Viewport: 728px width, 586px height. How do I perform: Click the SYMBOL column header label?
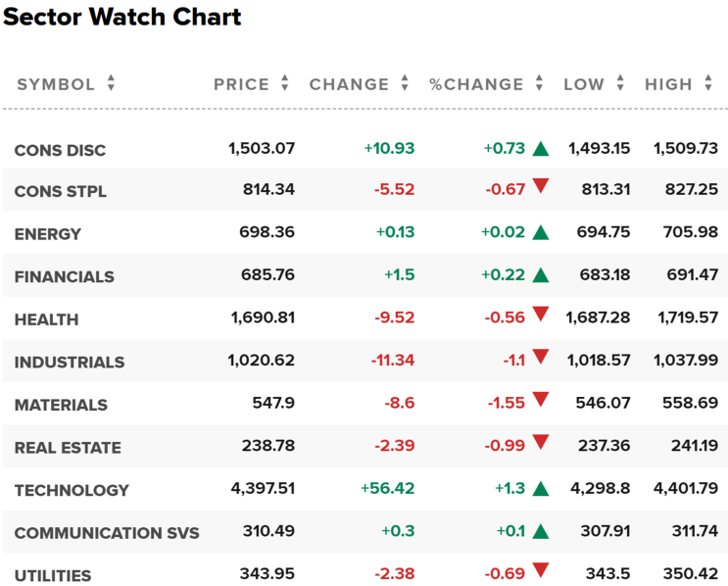(56, 84)
